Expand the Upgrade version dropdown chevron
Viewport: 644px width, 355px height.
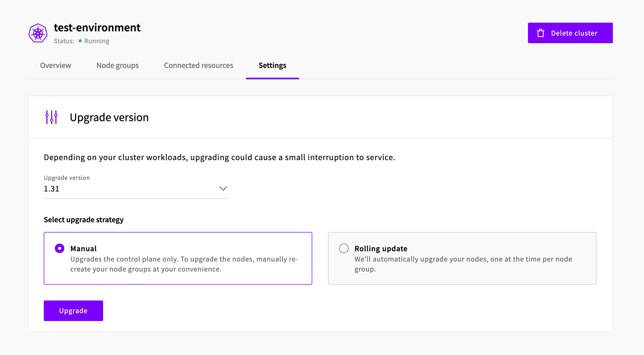[x=223, y=189]
